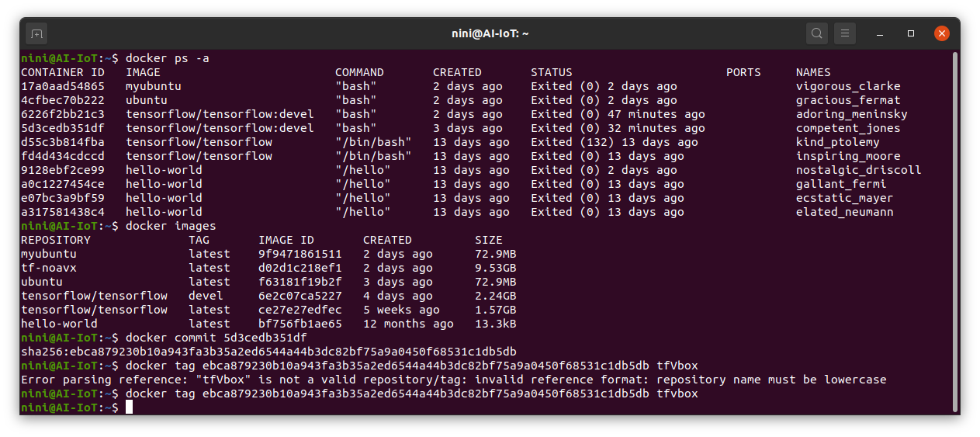Click image ID f63181f19b2f

click(x=300, y=282)
